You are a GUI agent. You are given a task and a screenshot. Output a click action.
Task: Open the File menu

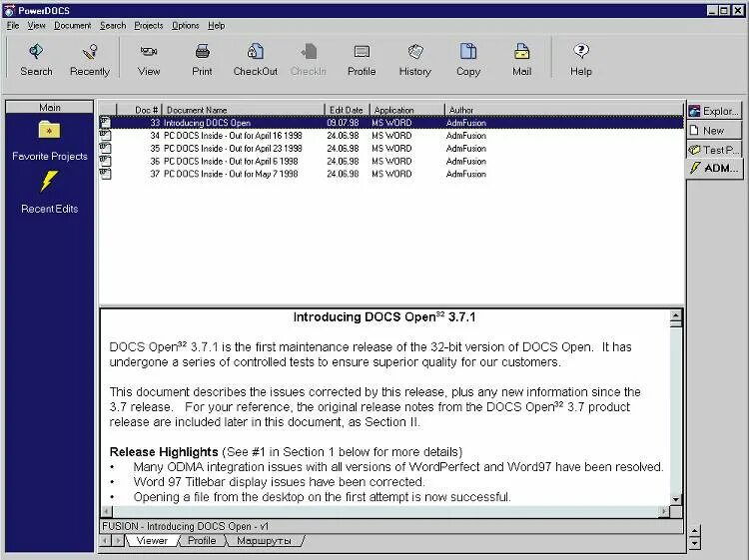(x=13, y=26)
